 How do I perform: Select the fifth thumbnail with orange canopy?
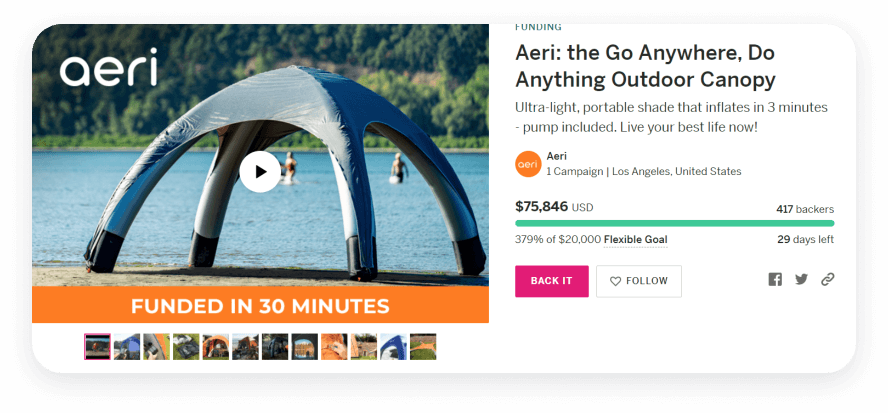pos(216,347)
